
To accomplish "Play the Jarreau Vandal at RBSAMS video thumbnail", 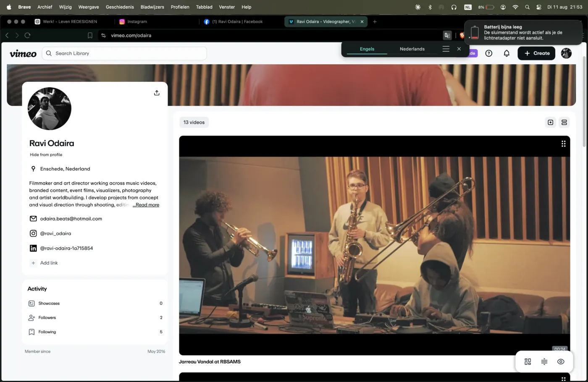I will 374,246.
